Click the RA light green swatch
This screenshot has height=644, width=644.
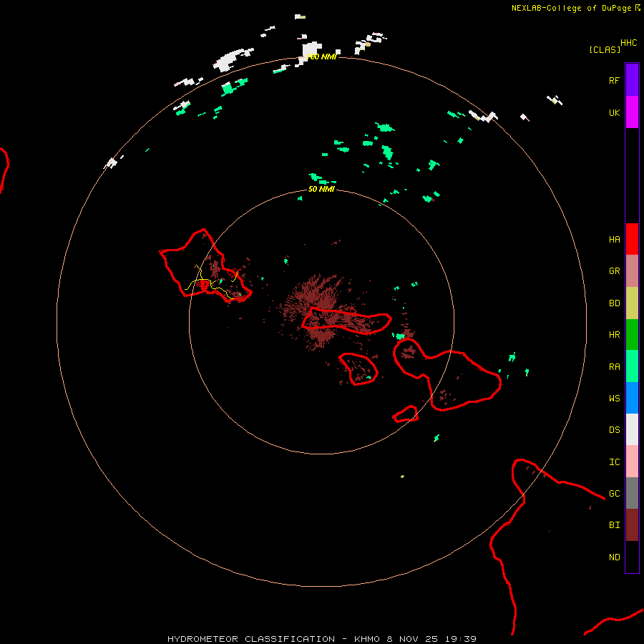[x=632, y=366]
